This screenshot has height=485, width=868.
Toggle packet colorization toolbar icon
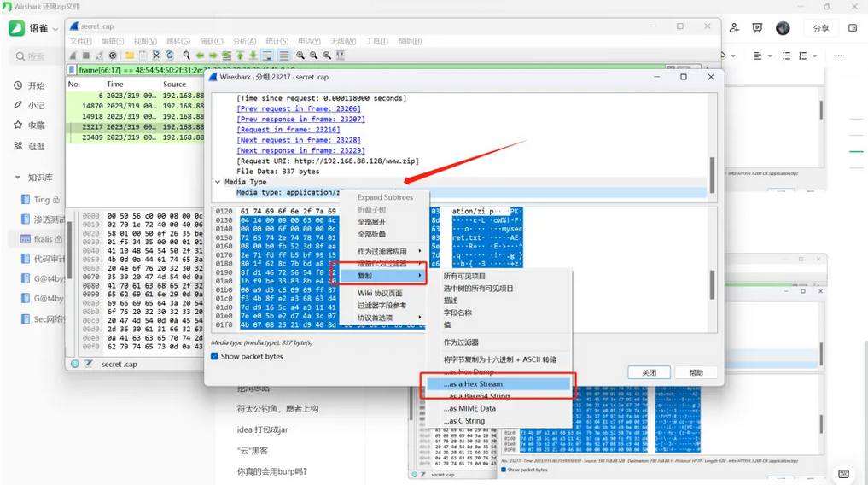click(x=284, y=56)
